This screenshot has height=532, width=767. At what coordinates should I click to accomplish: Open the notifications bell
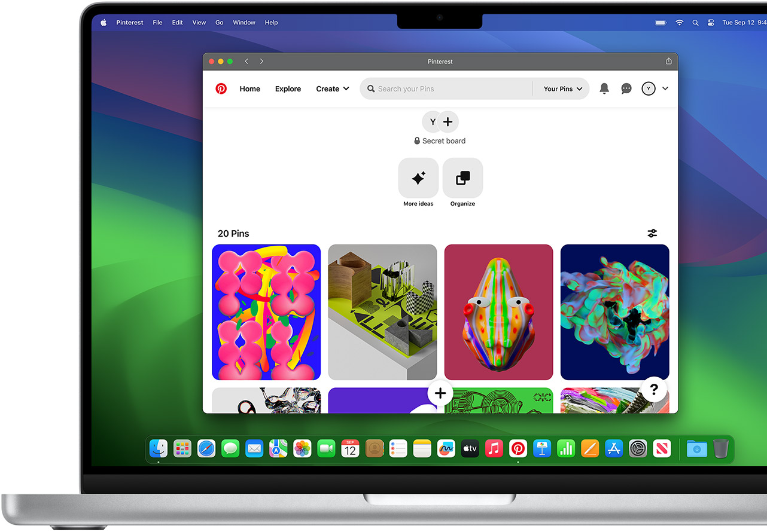[x=604, y=89]
